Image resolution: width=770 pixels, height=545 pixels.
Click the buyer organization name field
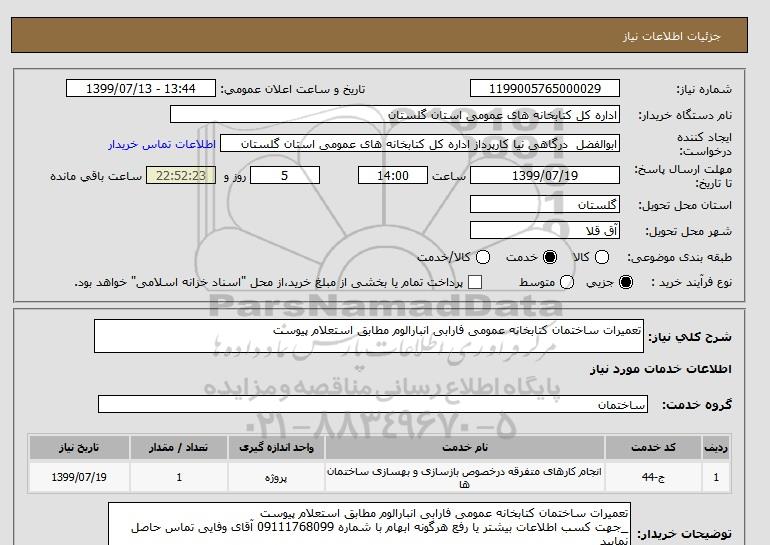[395, 114]
